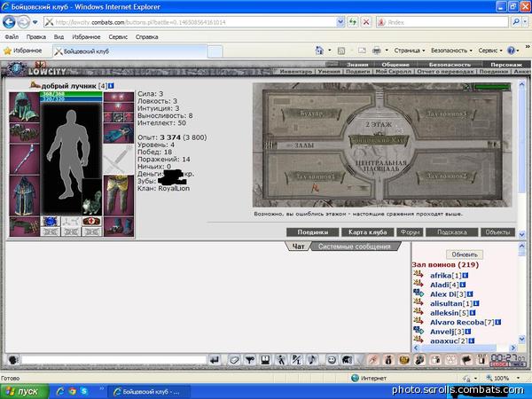Click the yellow-belted trousers equipment slot
The image size is (532, 399).
[x=119, y=195]
